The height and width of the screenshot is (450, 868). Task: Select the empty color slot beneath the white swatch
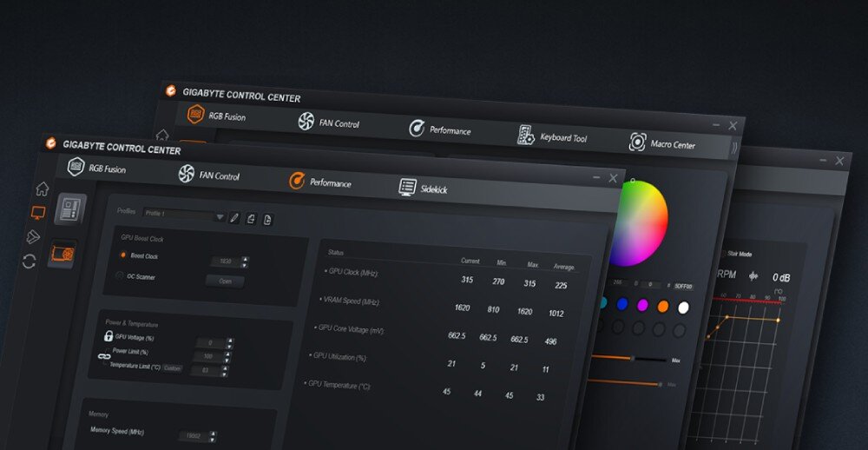pos(680,331)
